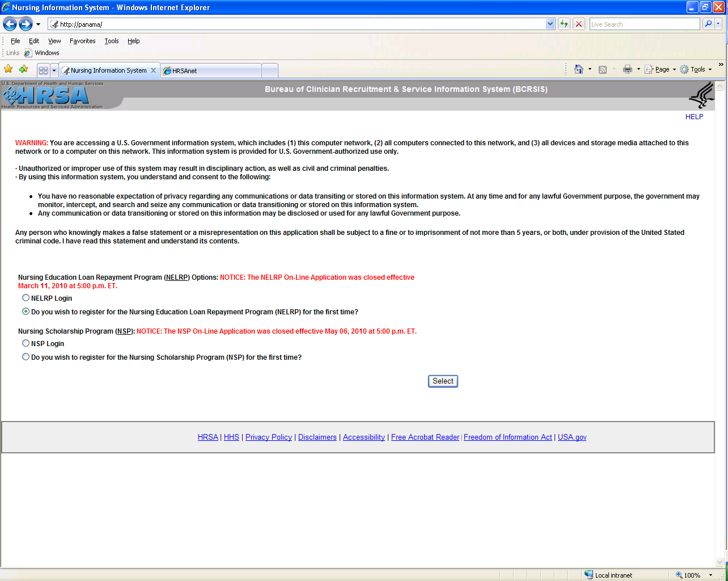Select register for NELRP first time option
The height and width of the screenshot is (581, 728).
pyautogui.click(x=26, y=311)
